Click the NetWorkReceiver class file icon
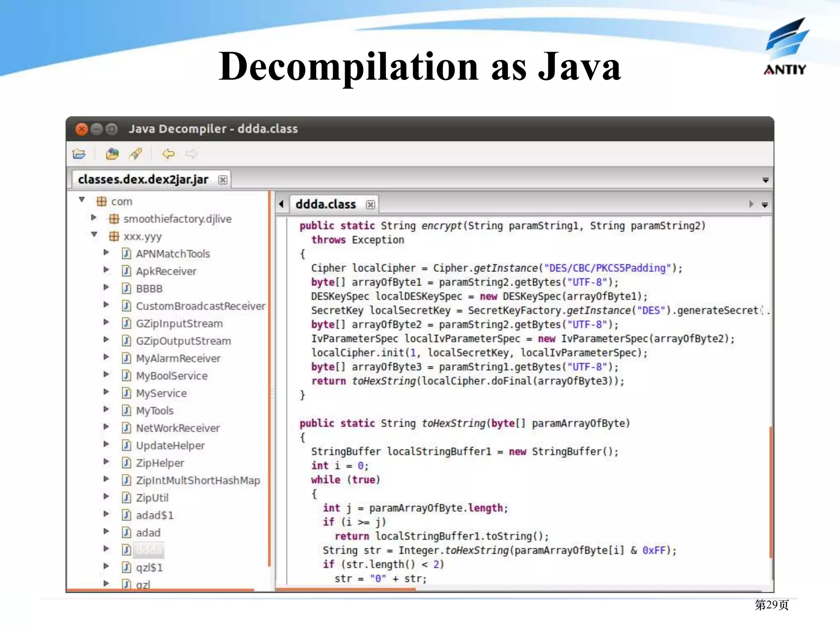840x630 pixels. coord(127,428)
